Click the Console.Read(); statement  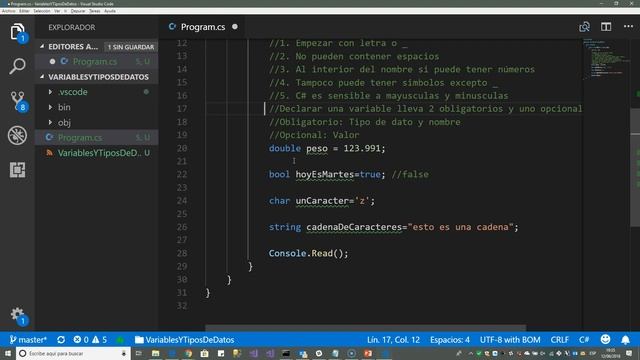pyautogui.click(x=309, y=253)
